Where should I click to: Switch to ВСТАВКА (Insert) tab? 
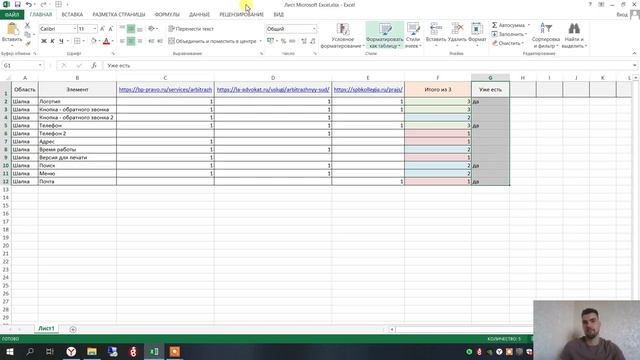(x=72, y=15)
